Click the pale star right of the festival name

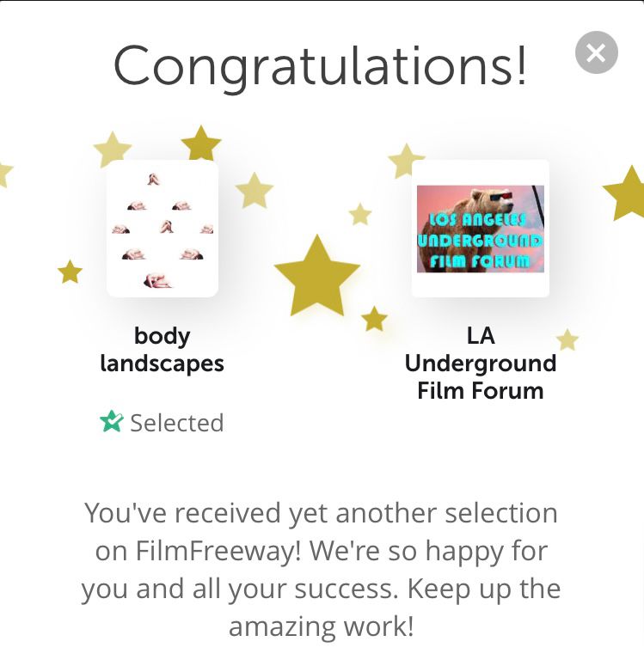pos(567,339)
